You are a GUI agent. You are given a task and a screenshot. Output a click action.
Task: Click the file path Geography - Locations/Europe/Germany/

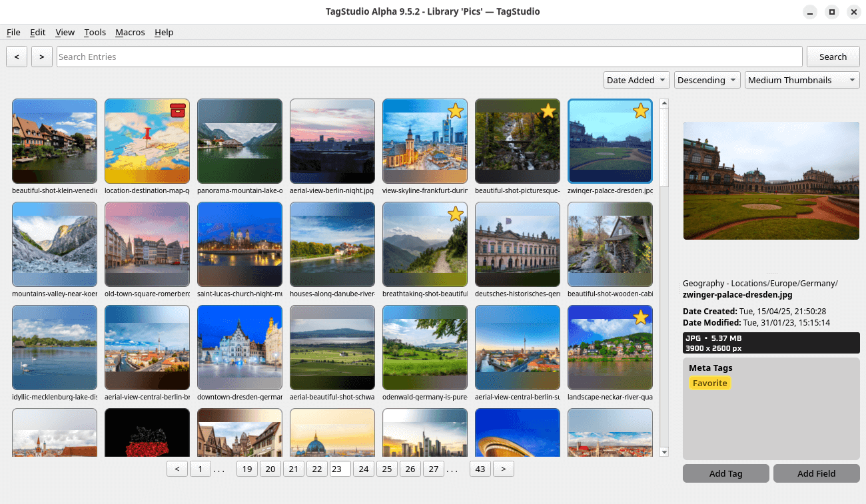[760, 283]
